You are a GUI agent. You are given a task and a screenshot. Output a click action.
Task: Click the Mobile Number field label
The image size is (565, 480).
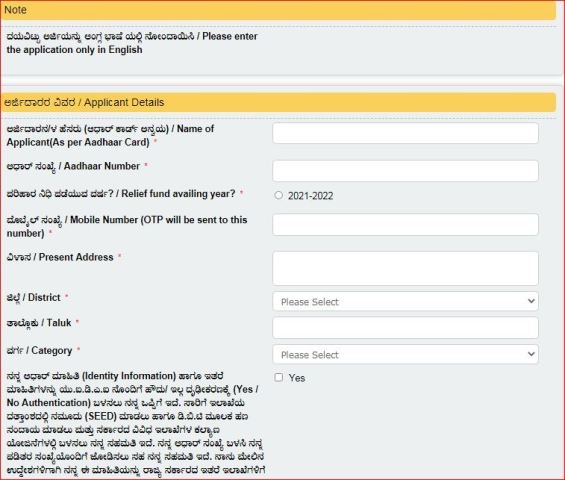pos(127,227)
